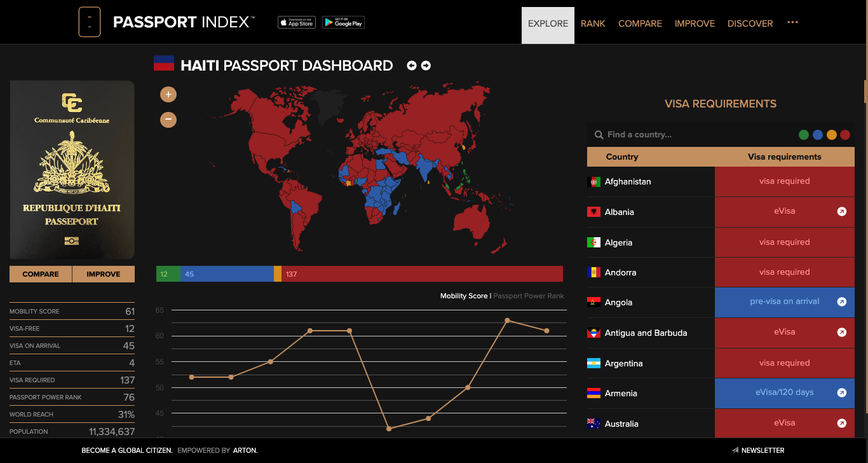Open the IMPROVE nav tab

[x=695, y=24]
